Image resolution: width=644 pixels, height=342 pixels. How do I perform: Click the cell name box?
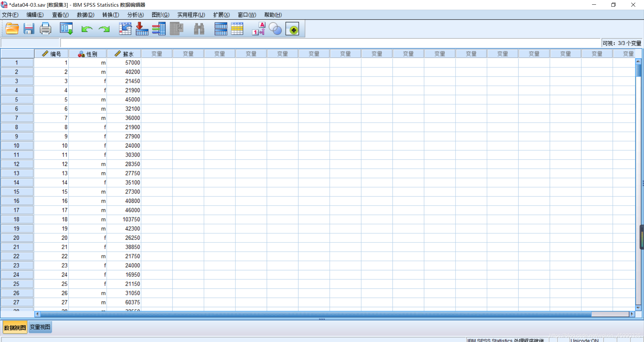[x=30, y=43]
